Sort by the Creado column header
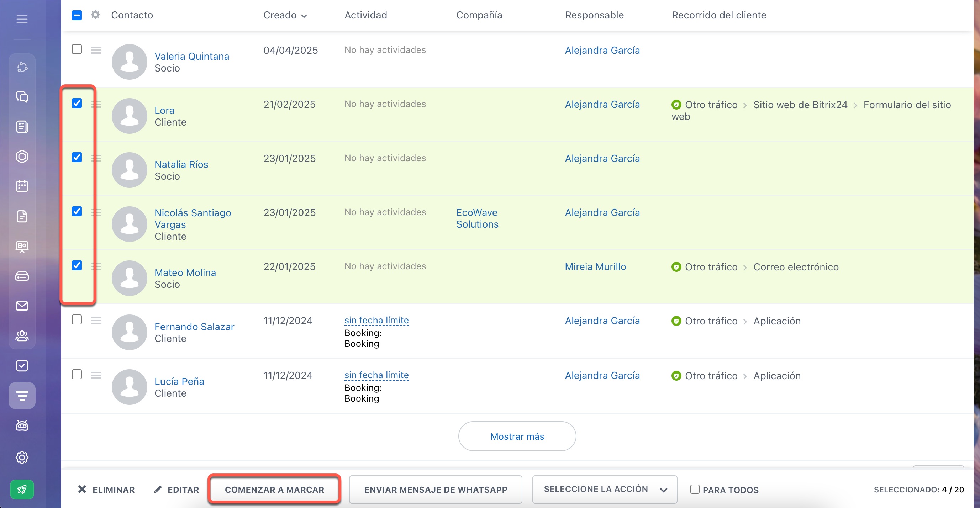The height and width of the screenshot is (508, 980). pyautogui.click(x=285, y=15)
